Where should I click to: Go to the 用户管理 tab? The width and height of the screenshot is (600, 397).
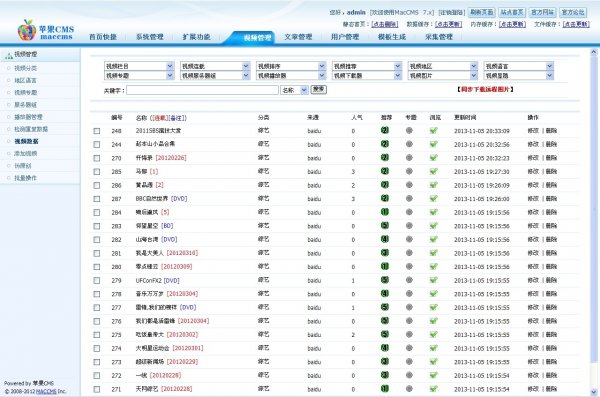coord(345,37)
